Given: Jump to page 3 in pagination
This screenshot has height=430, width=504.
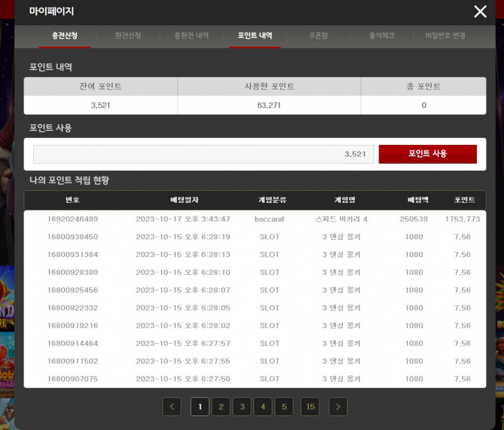Looking at the screenshot, I should tap(242, 406).
